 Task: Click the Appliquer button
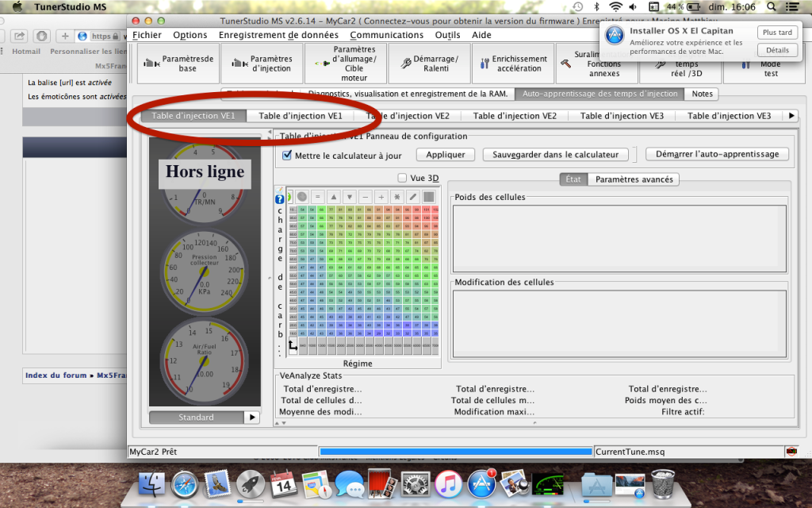click(446, 155)
